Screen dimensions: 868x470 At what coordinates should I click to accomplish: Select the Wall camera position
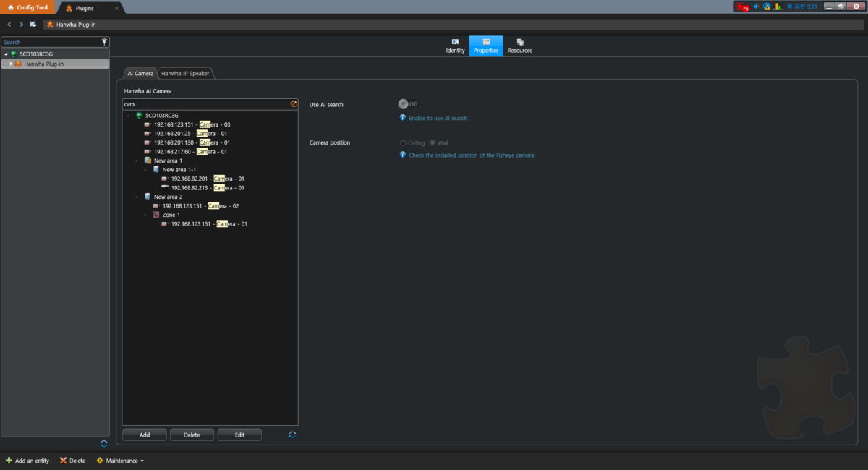point(439,142)
